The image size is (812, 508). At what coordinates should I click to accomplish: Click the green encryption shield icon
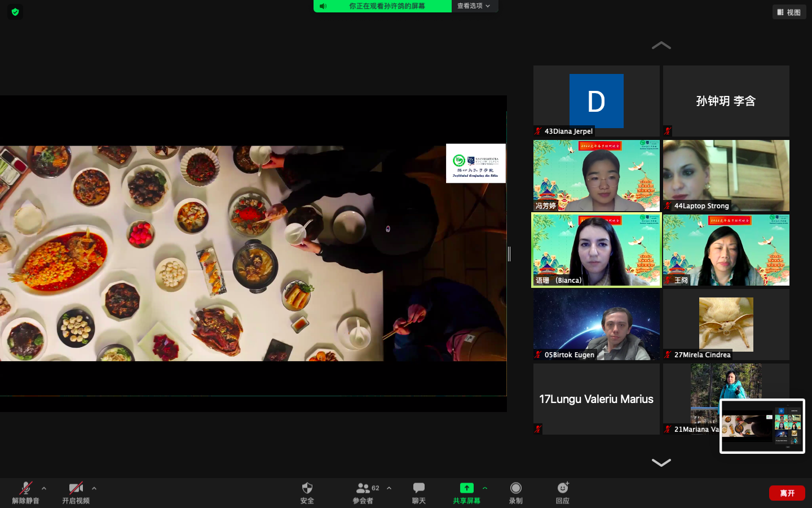pyautogui.click(x=15, y=12)
